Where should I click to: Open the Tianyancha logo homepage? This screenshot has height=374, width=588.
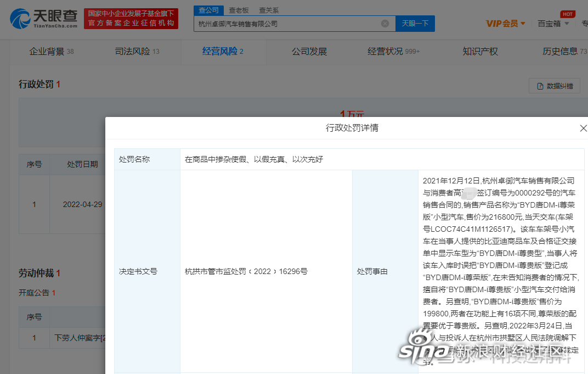[x=43, y=19]
